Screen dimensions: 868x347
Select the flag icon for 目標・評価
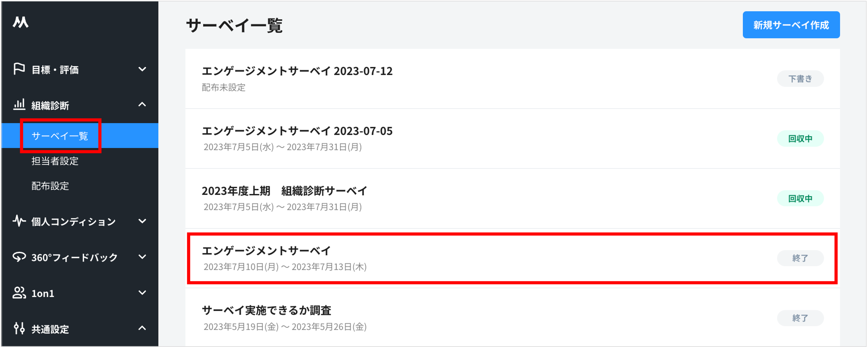19,70
